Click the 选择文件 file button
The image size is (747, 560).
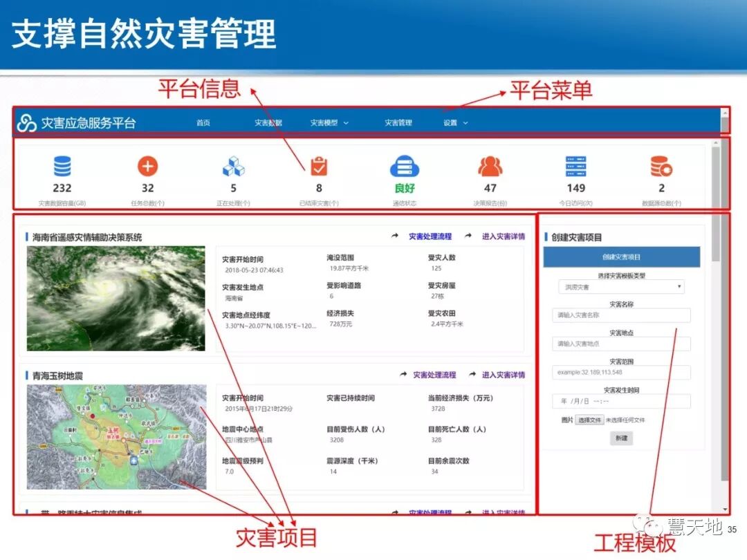[589, 420]
